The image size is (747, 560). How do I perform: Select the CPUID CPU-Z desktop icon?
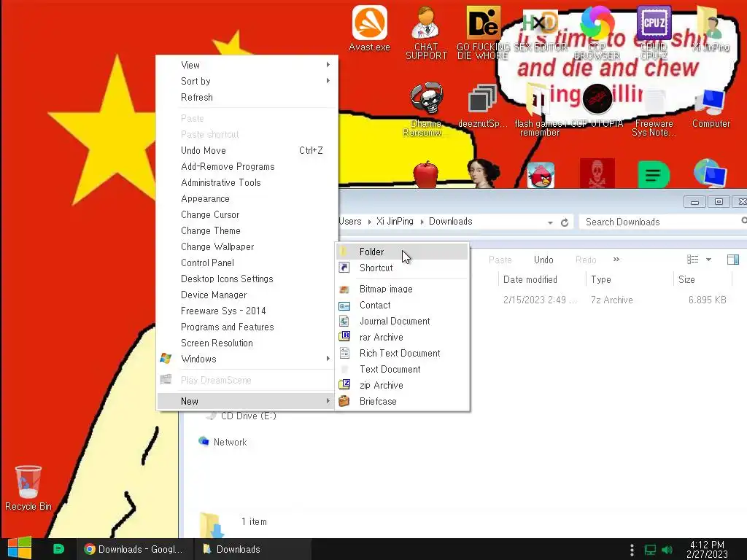pyautogui.click(x=654, y=34)
